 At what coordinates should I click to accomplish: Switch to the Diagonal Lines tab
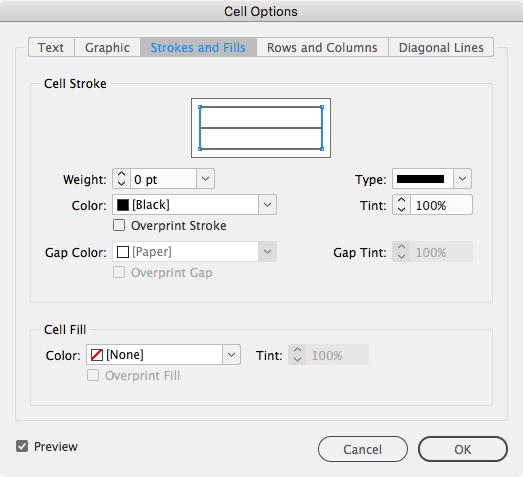[x=441, y=47]
